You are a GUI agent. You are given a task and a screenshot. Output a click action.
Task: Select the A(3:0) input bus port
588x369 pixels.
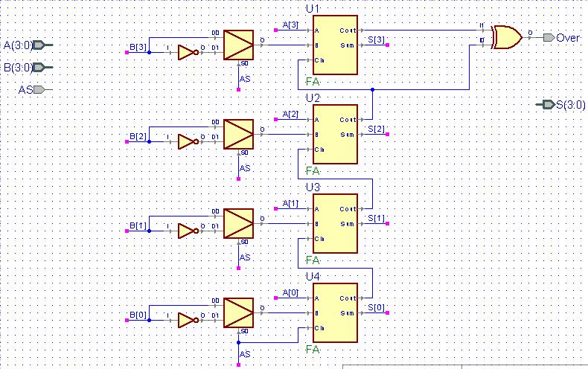coord(43,45)
